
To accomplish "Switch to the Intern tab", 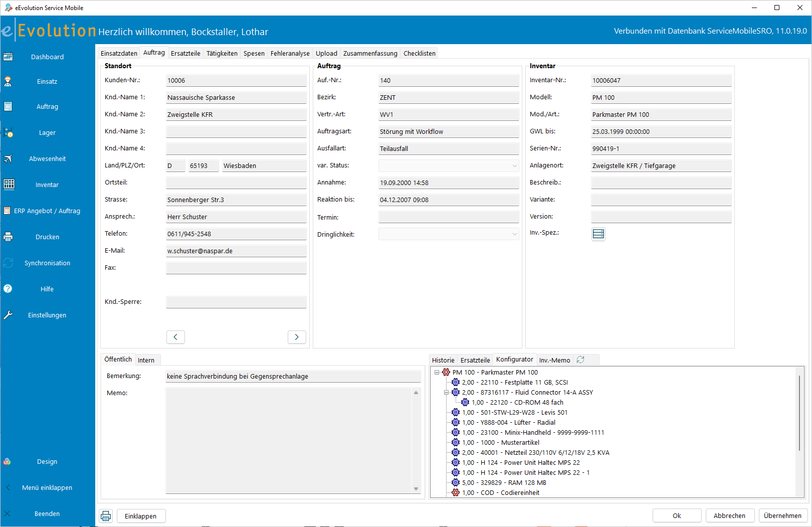I will click(146, 360).
